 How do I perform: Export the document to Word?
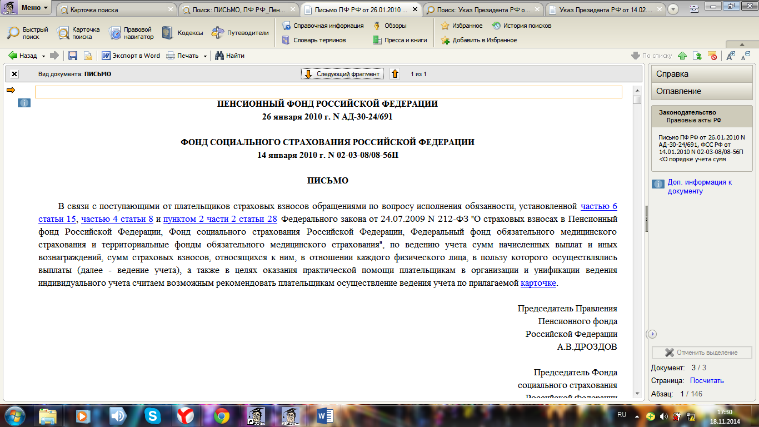click(131, 56)
